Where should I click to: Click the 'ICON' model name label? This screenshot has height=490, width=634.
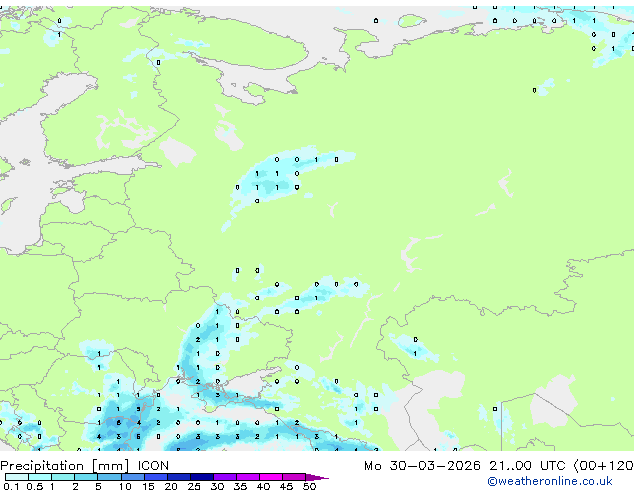[x=153, y=466]
